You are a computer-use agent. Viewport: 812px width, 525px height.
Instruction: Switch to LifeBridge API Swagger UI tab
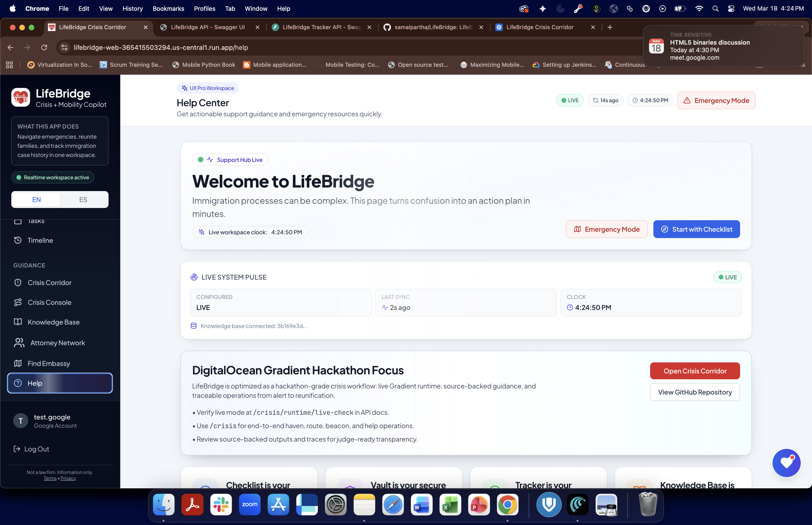click(207, 27)
